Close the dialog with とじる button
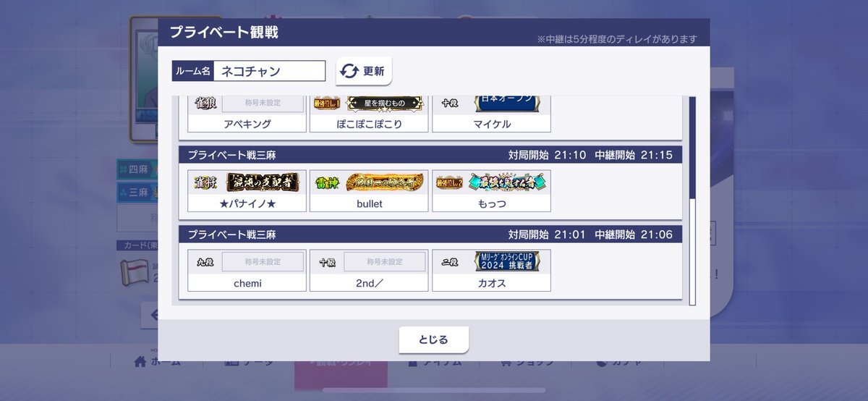The height and width of the screenshot is (401, 868). [x=434, y=339]
